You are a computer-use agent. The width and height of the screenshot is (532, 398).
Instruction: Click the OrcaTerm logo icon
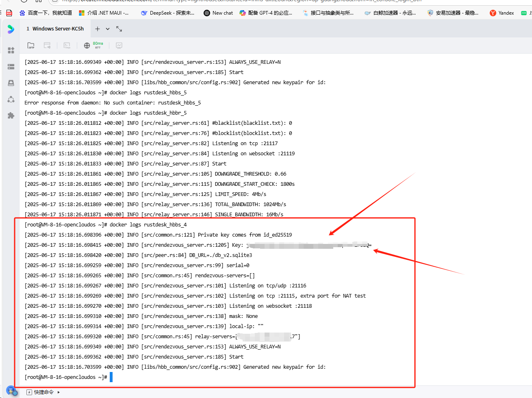11,29
